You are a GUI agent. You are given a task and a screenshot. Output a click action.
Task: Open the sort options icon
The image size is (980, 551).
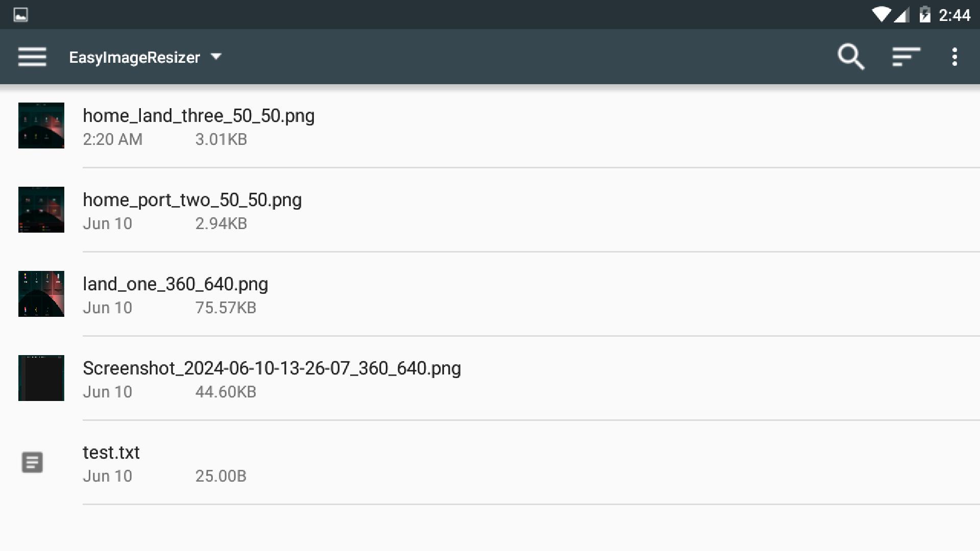906,57
